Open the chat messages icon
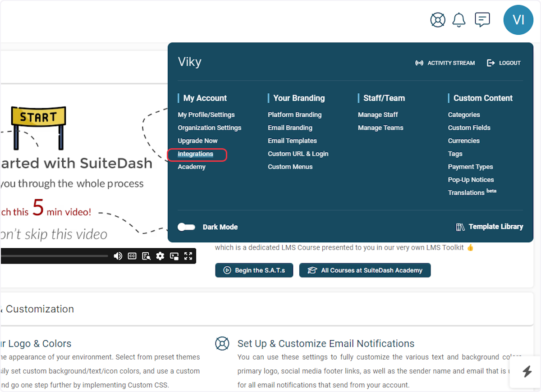Screen dimensions: 541x392 [482, 20]
